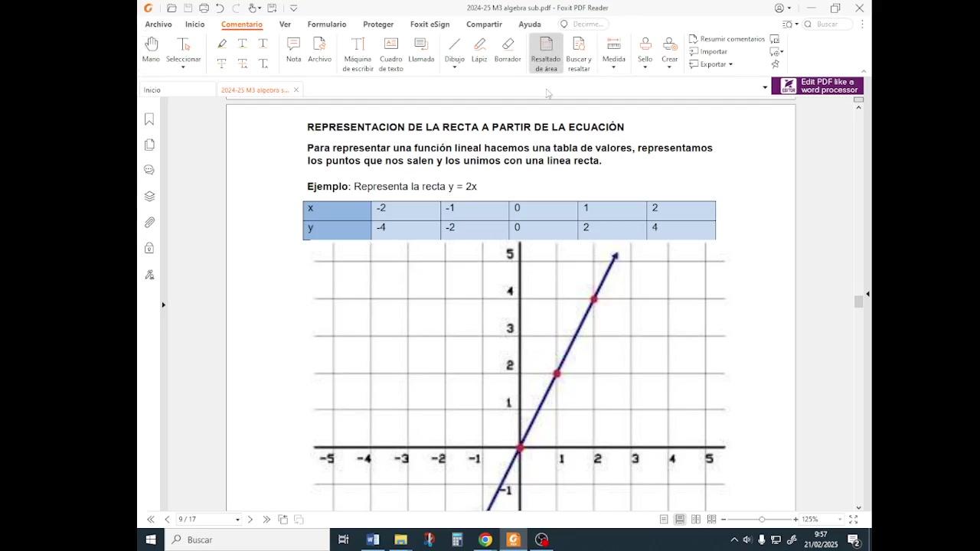Screen dimensions: 980x551
Task: Click the zoom slider handle
Action: [x=762, y=520]
